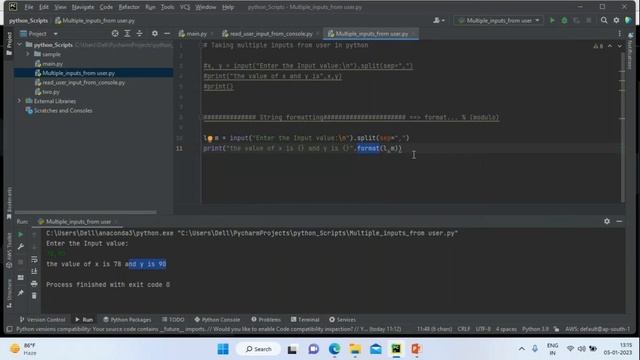Click the taskbar Search box
The image size is (640, 360).
259,349
